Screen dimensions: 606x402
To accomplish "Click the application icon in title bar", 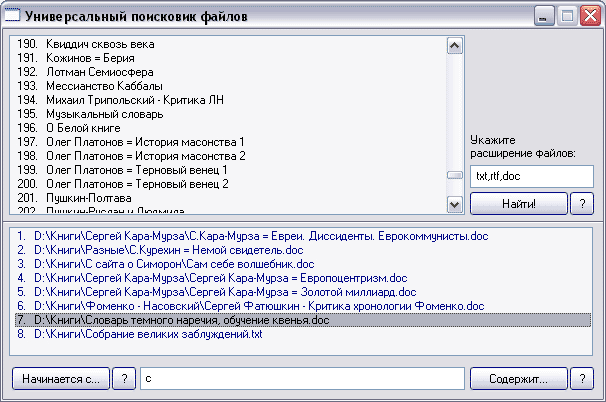I will click(12, 15).
